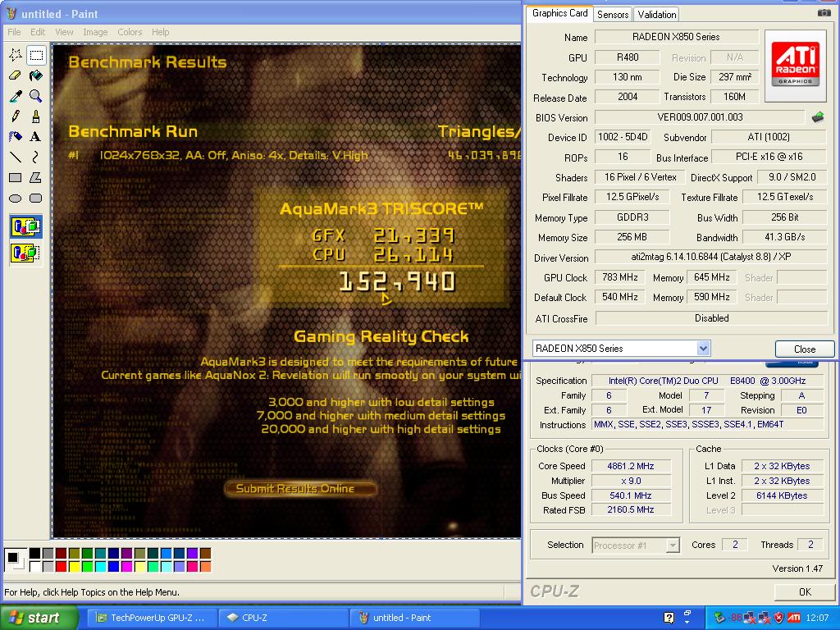Switch to CPU-Z taskbar button

point(283,618)
